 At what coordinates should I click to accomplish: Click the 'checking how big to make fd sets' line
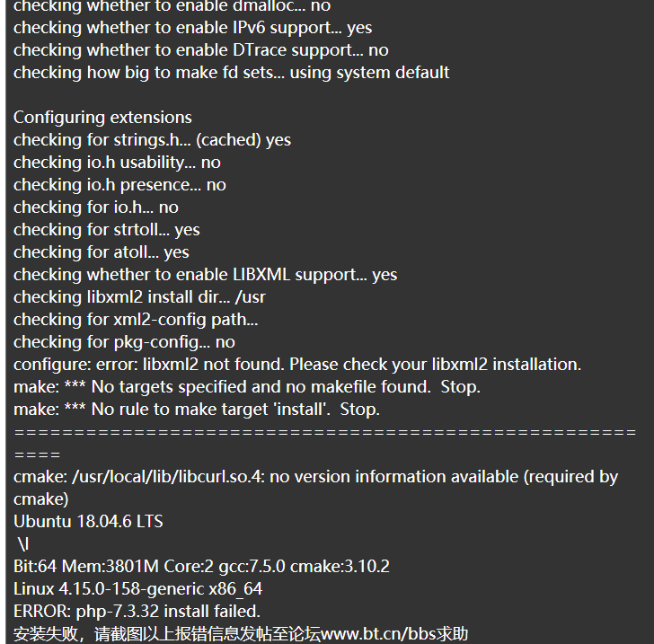pos(232,73)
